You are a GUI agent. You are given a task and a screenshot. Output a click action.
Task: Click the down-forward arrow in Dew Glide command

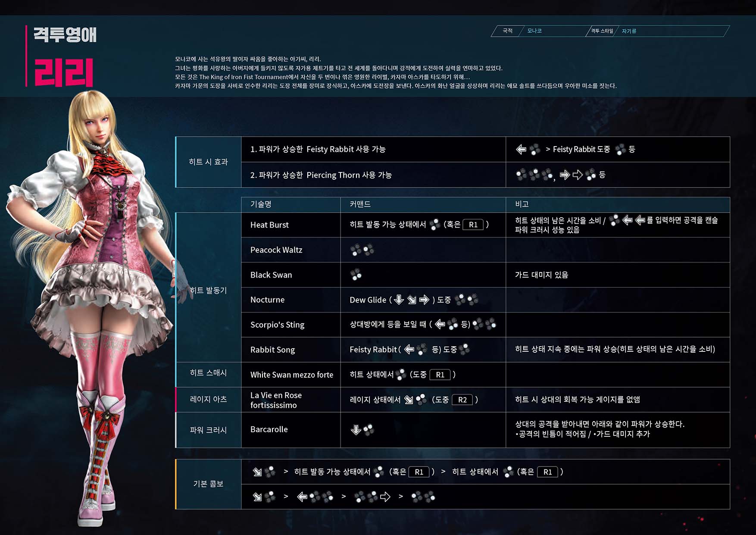coord(412,300)
